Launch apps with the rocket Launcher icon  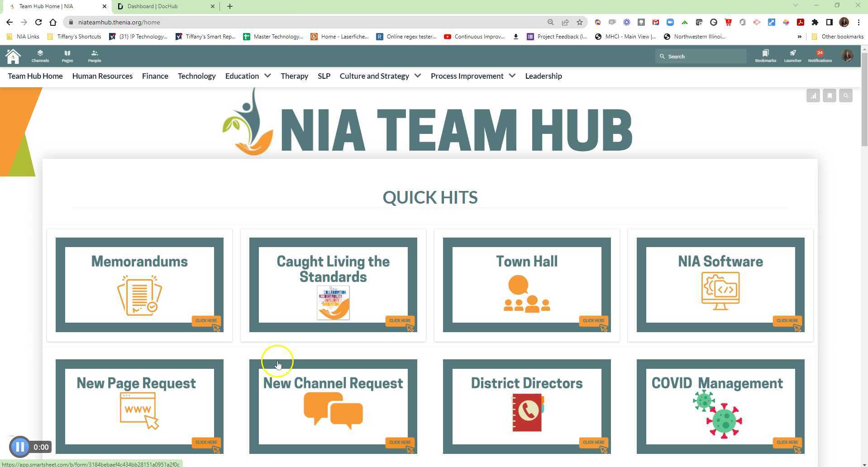tap(792, 56)
